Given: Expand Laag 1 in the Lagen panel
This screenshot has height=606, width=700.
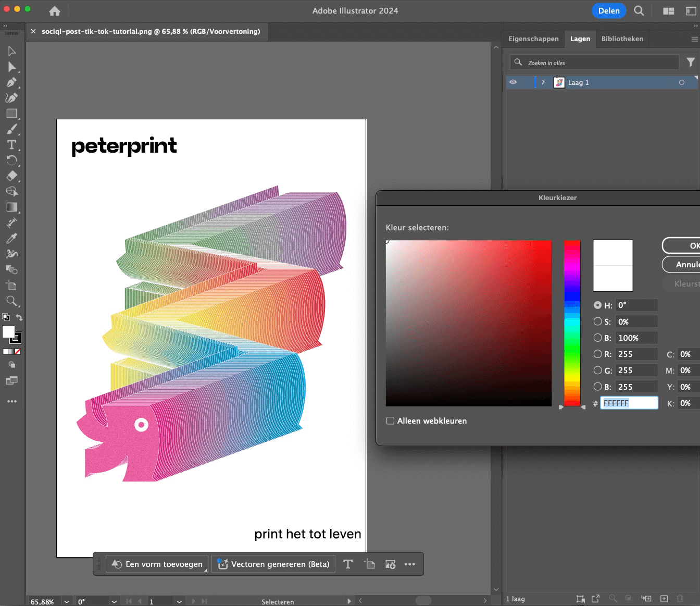Looking at the screenshot, I should (x=543, y=82).
